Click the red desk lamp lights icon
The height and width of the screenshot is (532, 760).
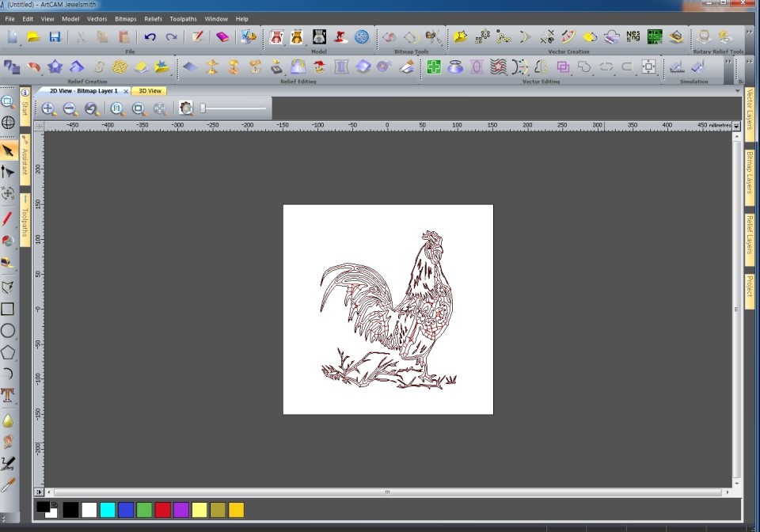(x=340, y=37)
